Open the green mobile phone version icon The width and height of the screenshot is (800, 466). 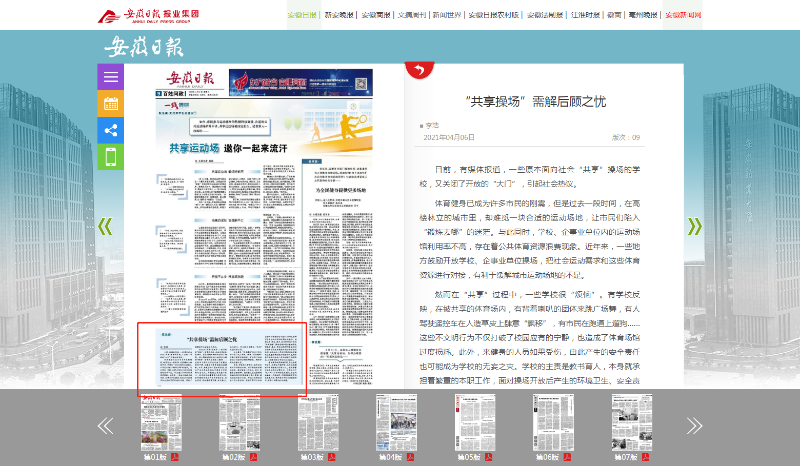(111, 157)
